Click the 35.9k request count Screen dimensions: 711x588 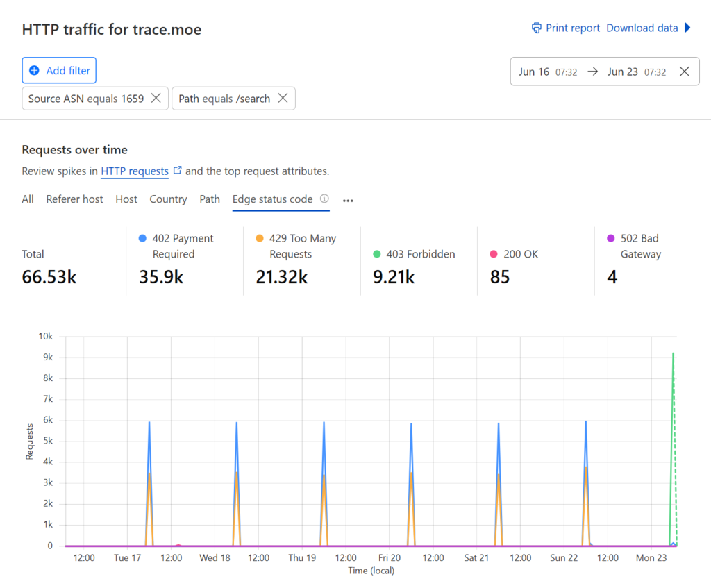tap(161, 277)
